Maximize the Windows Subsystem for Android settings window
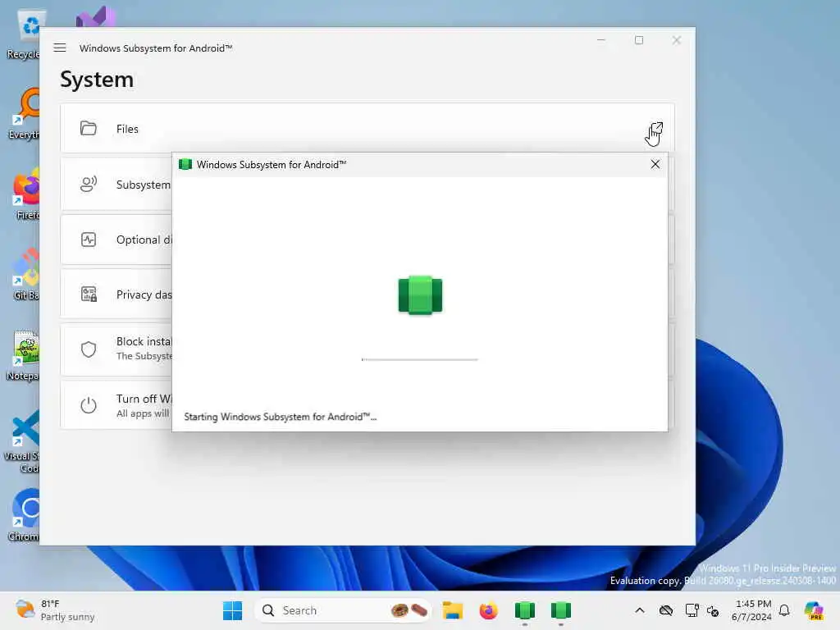Screen dimensions: 840x630 pos(638,40)
